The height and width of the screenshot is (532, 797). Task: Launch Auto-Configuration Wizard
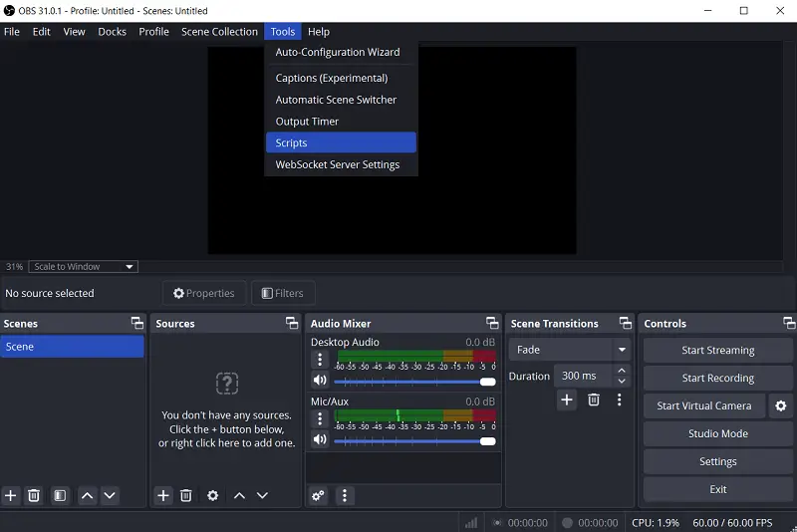pyautogui.click(x=341, y=52)
